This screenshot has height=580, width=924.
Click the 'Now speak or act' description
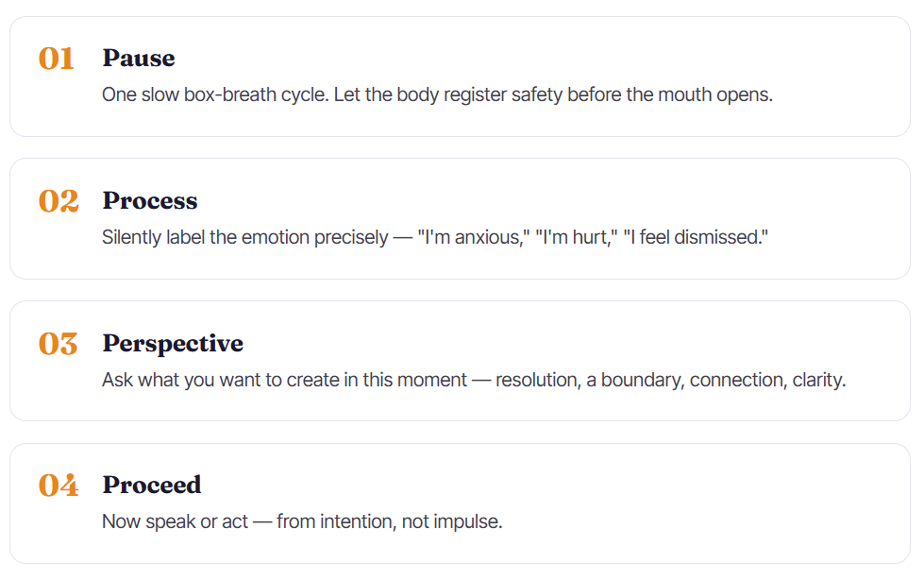[302, 521]
